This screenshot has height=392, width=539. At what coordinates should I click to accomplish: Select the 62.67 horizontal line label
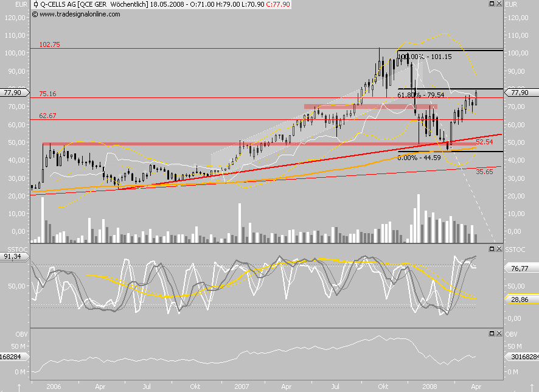[47, 116]
